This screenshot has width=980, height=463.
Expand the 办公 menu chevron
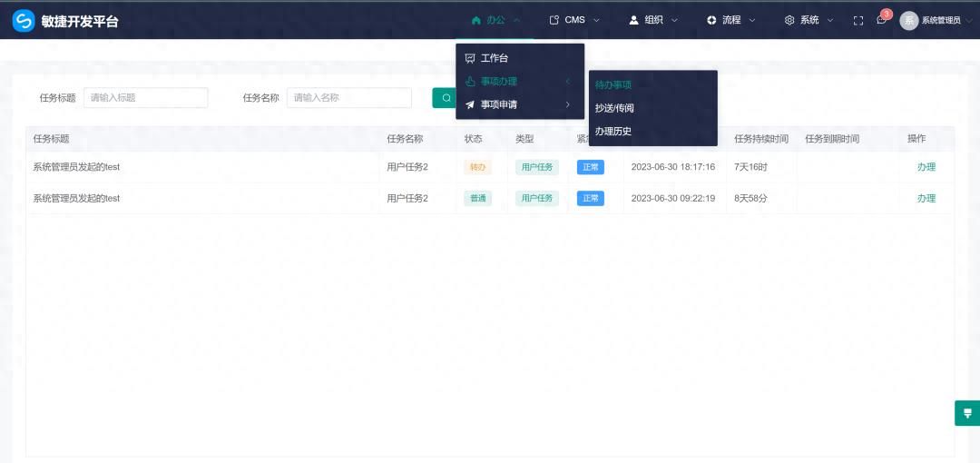(517, 21)
